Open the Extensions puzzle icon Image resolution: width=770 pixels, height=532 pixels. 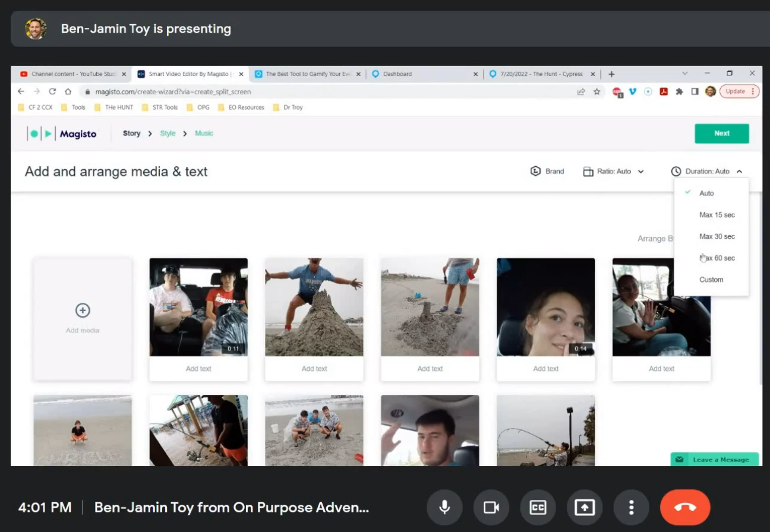(x=679, y=91)
